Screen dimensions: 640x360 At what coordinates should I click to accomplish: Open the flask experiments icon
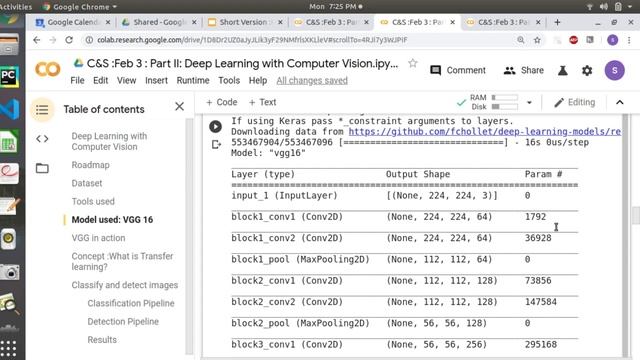coord(562,70)
